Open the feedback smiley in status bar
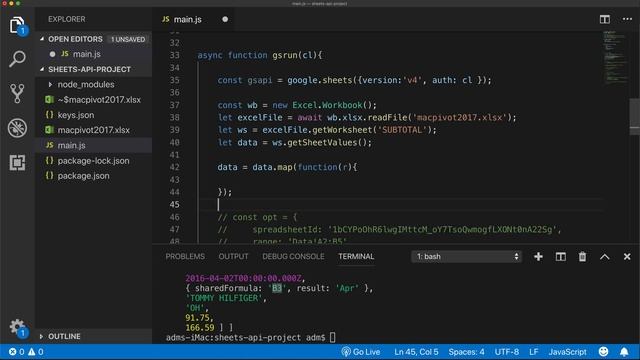This screenshot has width=640, height=360. click(603, 351)
